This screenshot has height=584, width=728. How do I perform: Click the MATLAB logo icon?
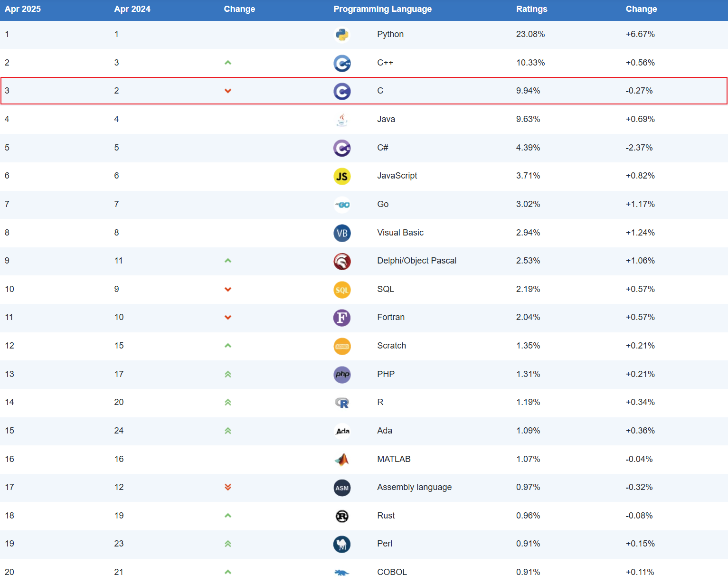click(x=342, y=460)
